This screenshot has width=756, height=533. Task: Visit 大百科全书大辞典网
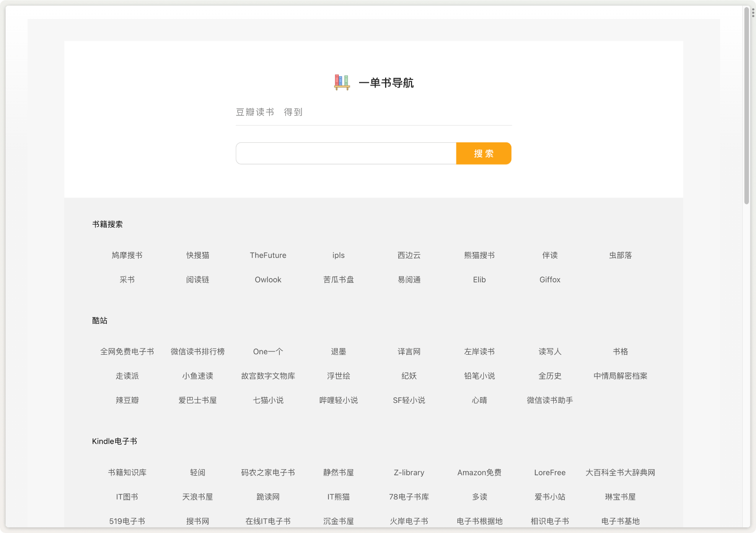click(620, 472)
